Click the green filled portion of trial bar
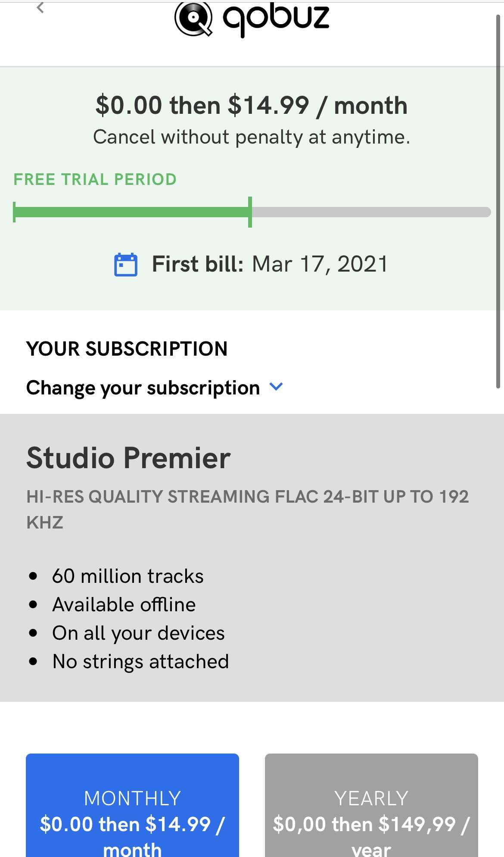Screen dimensions: 504x857 (132, 212)
